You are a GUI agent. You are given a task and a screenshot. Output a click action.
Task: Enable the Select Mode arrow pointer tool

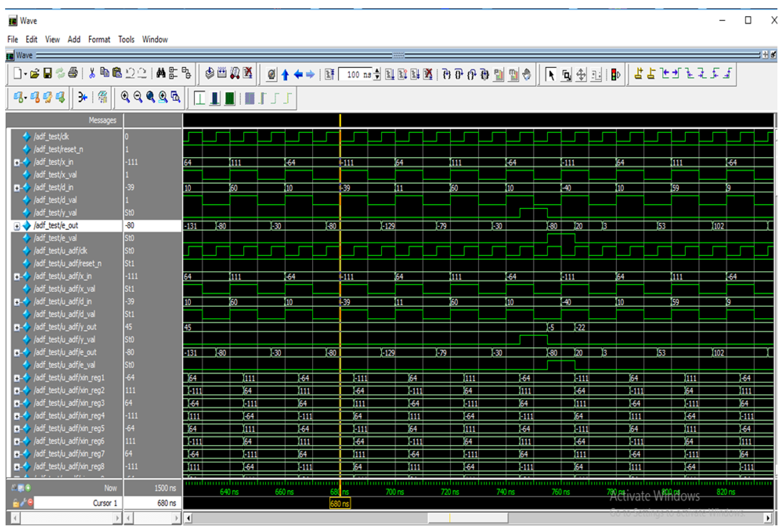pos(551,74)
